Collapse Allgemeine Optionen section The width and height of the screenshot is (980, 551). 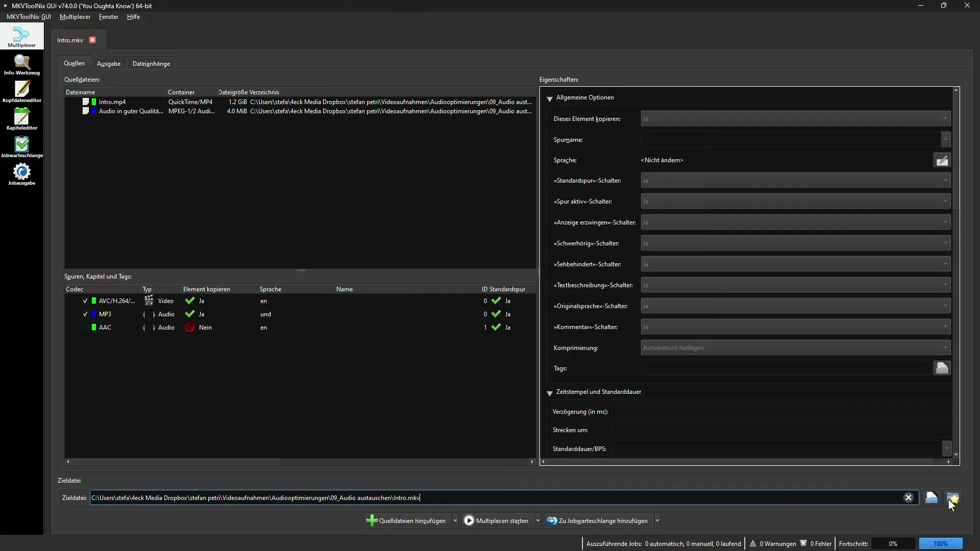550,98
